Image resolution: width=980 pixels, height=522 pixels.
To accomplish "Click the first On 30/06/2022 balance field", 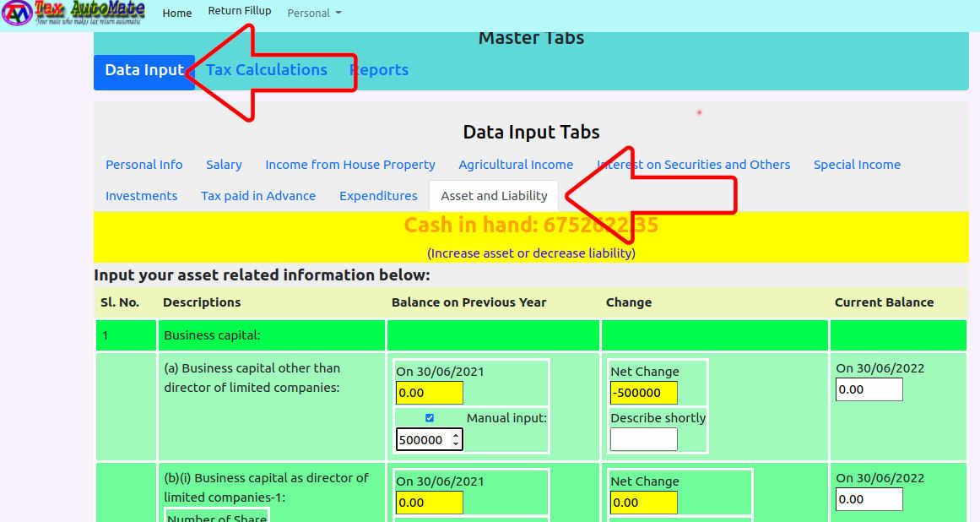I will point(869,389).
